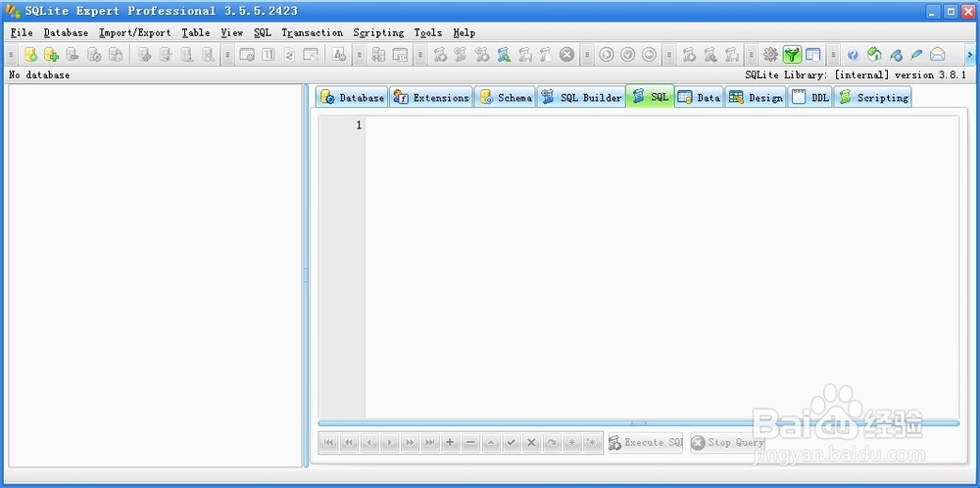Click the Stop Query button
Image resolution: width=980 pixels, height=488 pixels.
[727, 442]
